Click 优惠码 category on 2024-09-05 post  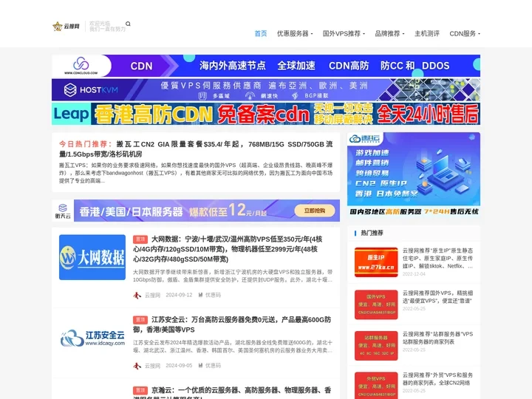pos(213,366)
